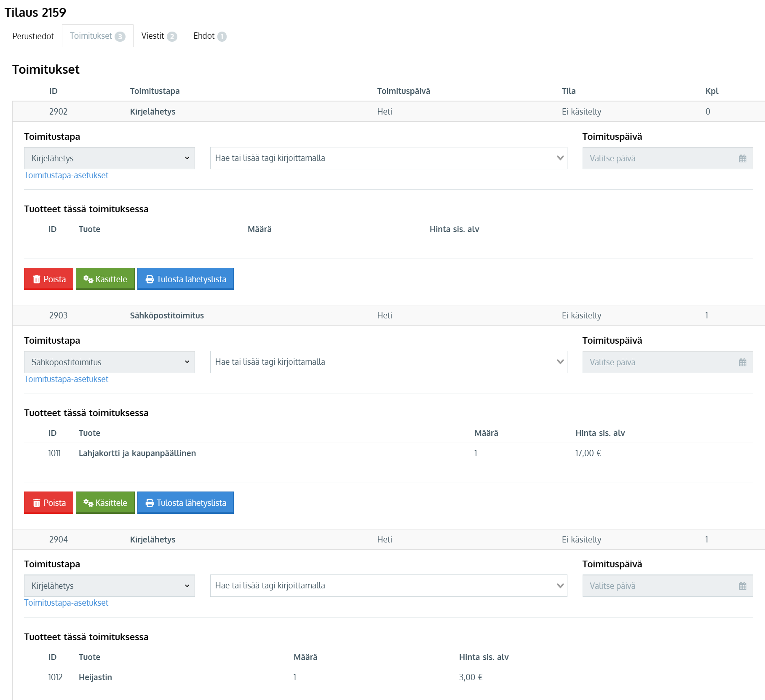
Task: Expand tag list arrow for delivery 2904
Action: click(x=560, y=586)
